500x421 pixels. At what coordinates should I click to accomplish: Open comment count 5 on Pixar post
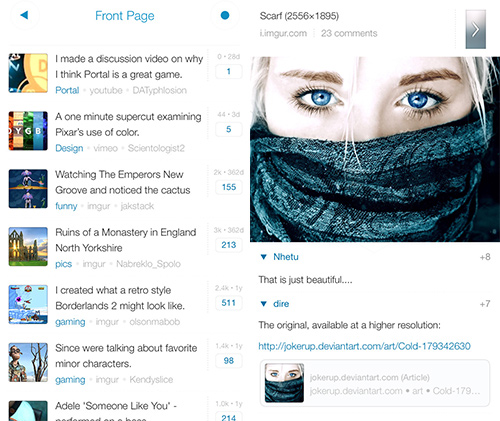[229, 129]
